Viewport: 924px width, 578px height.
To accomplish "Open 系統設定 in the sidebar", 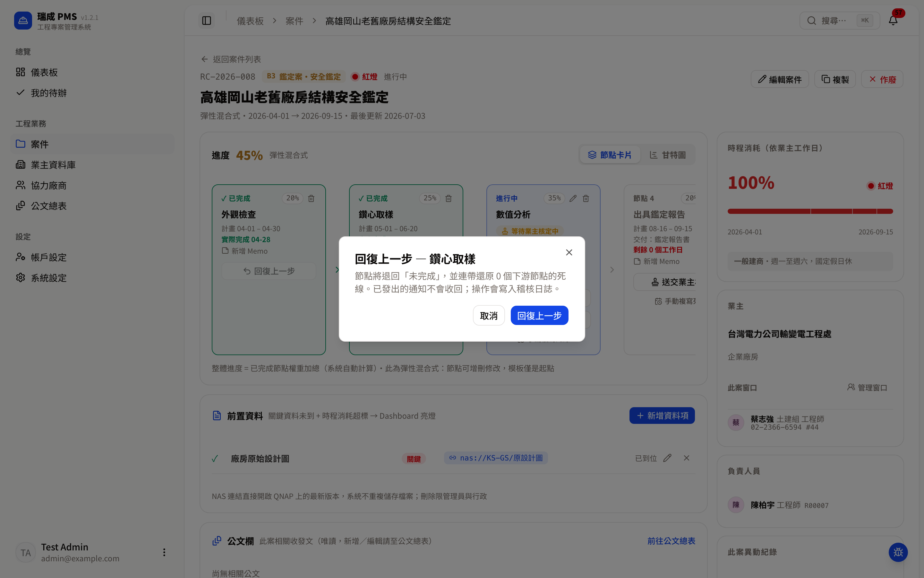I will click(x=92, y=278).
